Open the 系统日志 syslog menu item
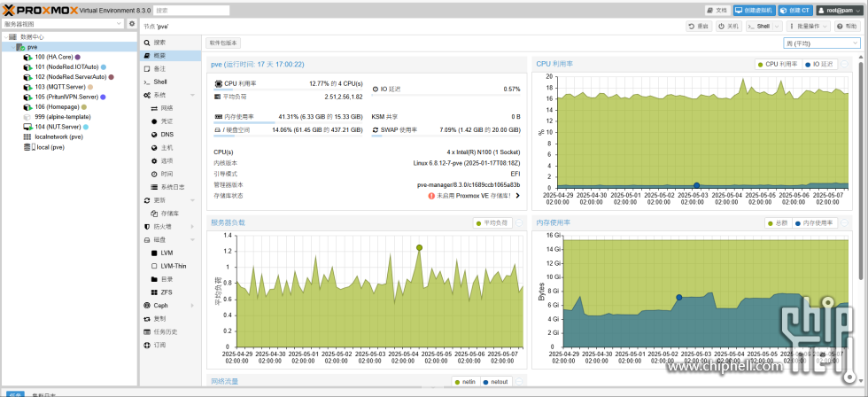 click(170, 187)
